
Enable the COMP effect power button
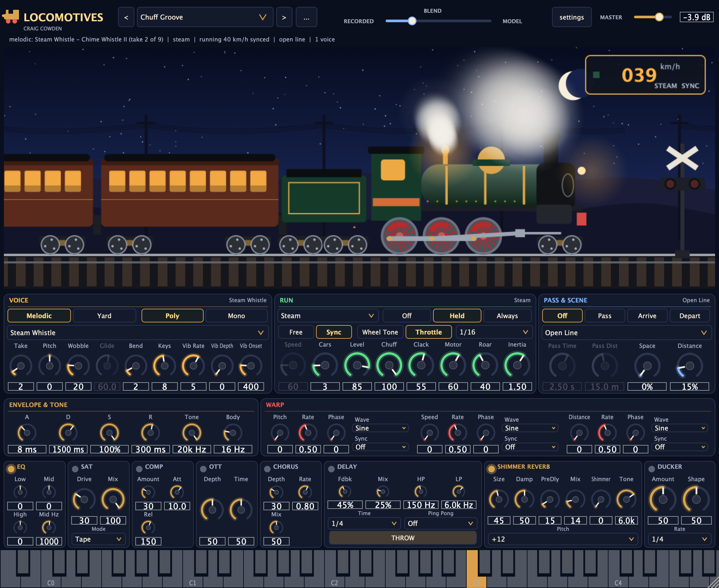[139, 469]
